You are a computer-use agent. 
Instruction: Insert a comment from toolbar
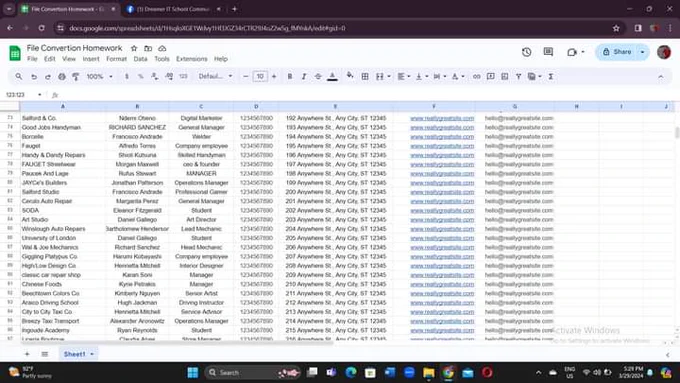[490, 76]
